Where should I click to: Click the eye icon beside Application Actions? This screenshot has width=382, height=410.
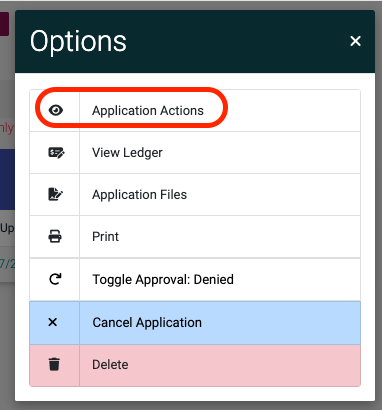click(x=56, y=110)
